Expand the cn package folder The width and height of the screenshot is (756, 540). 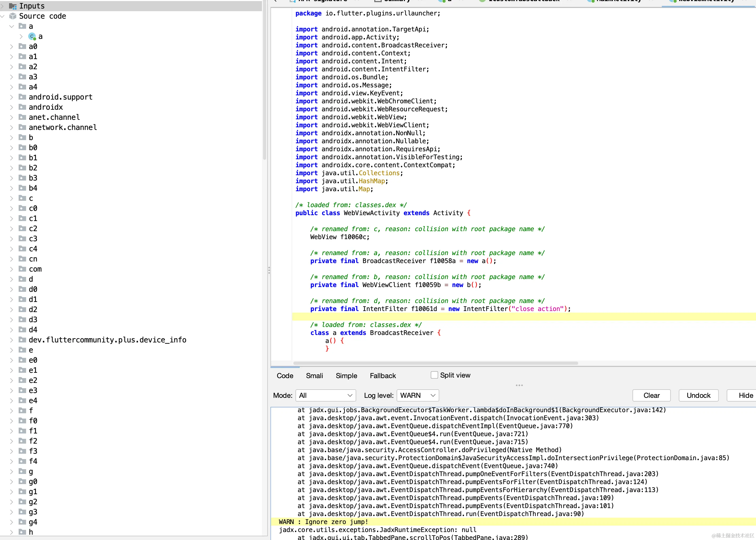[x=12, y=259]
